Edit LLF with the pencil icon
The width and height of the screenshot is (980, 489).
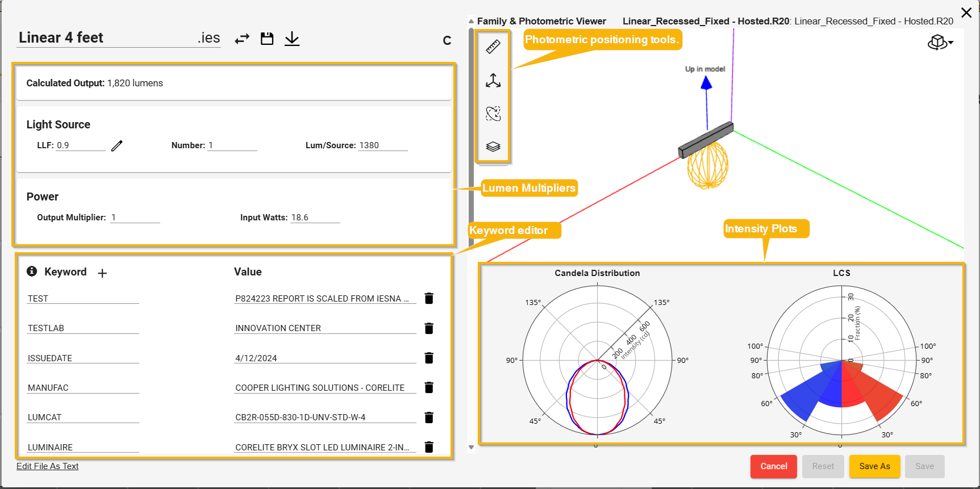tap(117, 146)
